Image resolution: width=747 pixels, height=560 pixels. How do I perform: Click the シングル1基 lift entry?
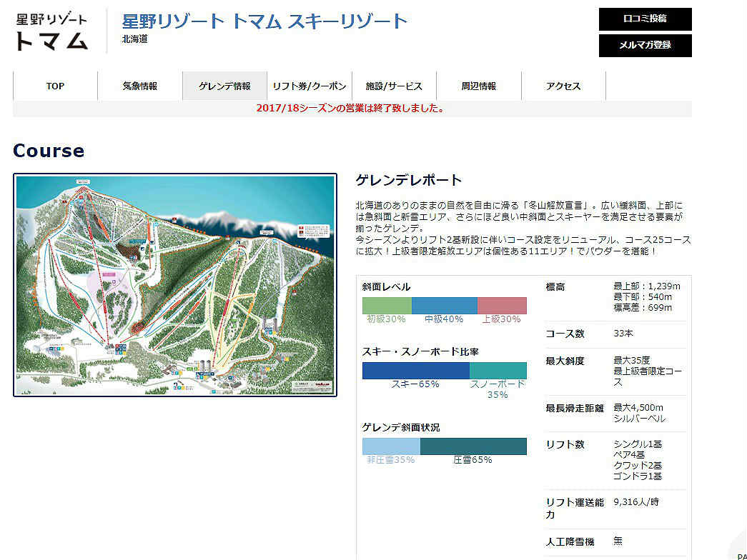[638, 444]
